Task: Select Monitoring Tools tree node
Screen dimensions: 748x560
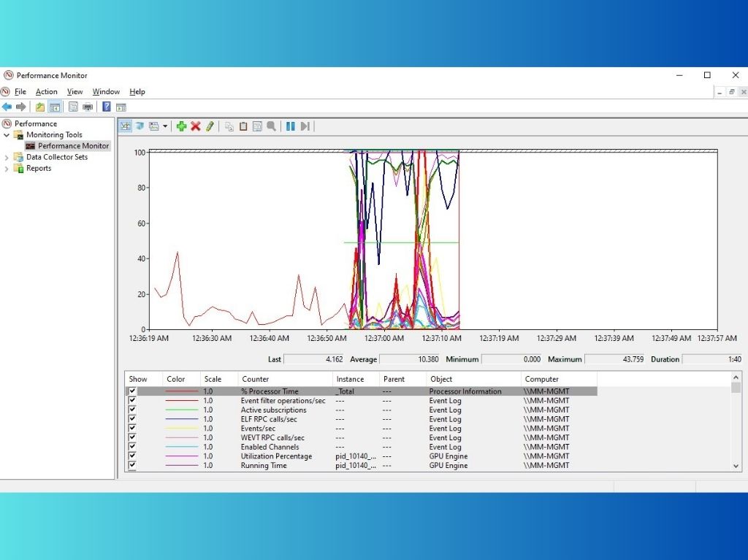Action: (x=54, y=135)
